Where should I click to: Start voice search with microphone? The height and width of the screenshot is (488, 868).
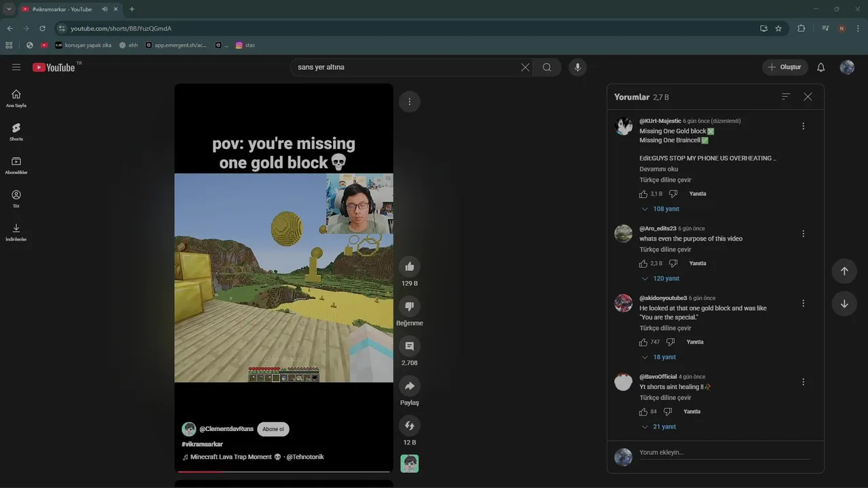(578, 67)
